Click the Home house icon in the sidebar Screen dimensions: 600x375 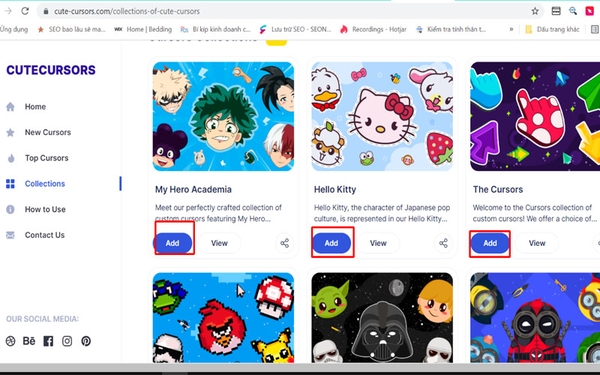pyautogui.click(x=10, y=107)
